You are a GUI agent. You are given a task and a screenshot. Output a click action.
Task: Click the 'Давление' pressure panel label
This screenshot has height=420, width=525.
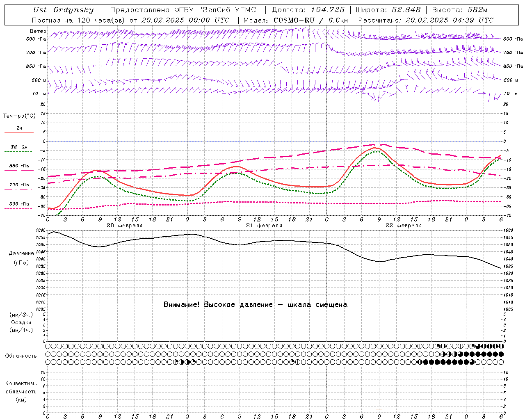(x=21, y=253)
